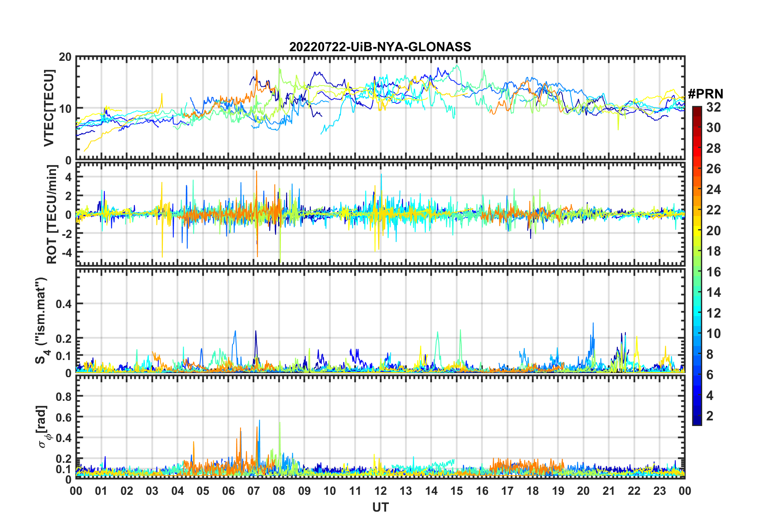Click colorbar tick label 14
The height and width of the screenshot is (532, 761).
pos(713,292)
